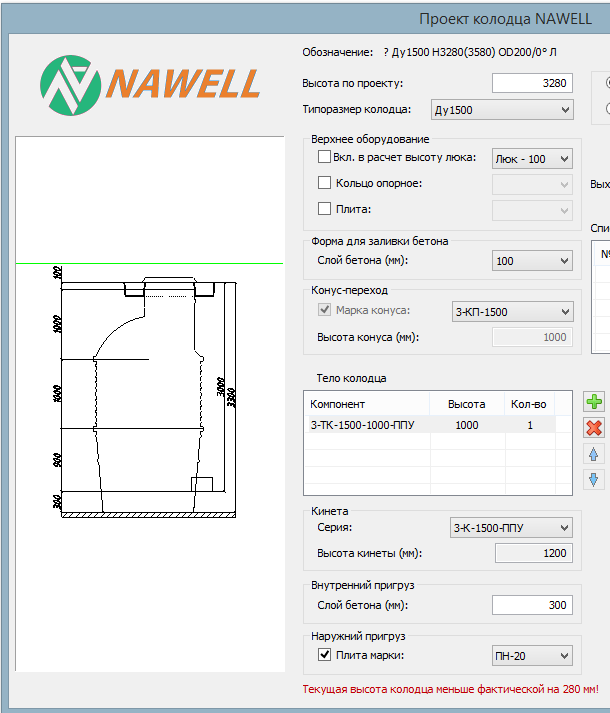Screen dimensions: 610x713
Task: Click the Проект колодца NAWELL title bar
Action: coord(305,19)
